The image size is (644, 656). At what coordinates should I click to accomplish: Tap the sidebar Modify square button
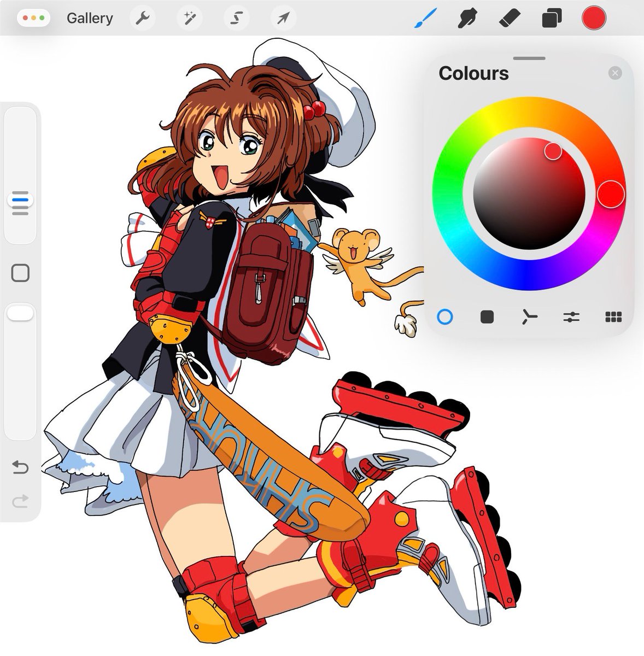[x=20, y=273]
